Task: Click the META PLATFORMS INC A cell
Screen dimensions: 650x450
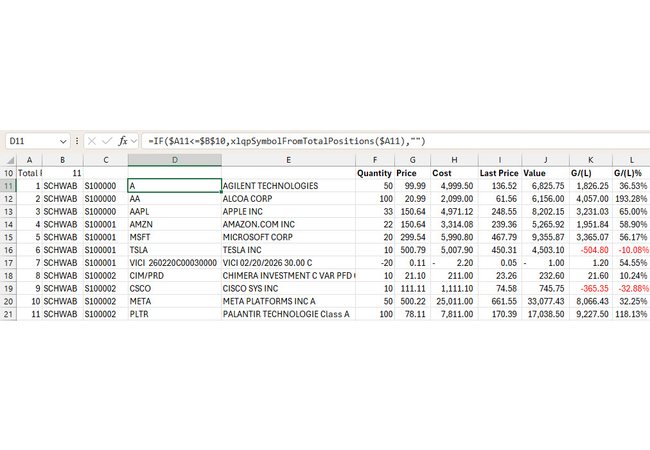Action: pyautogui.click(x=289, y=302)
